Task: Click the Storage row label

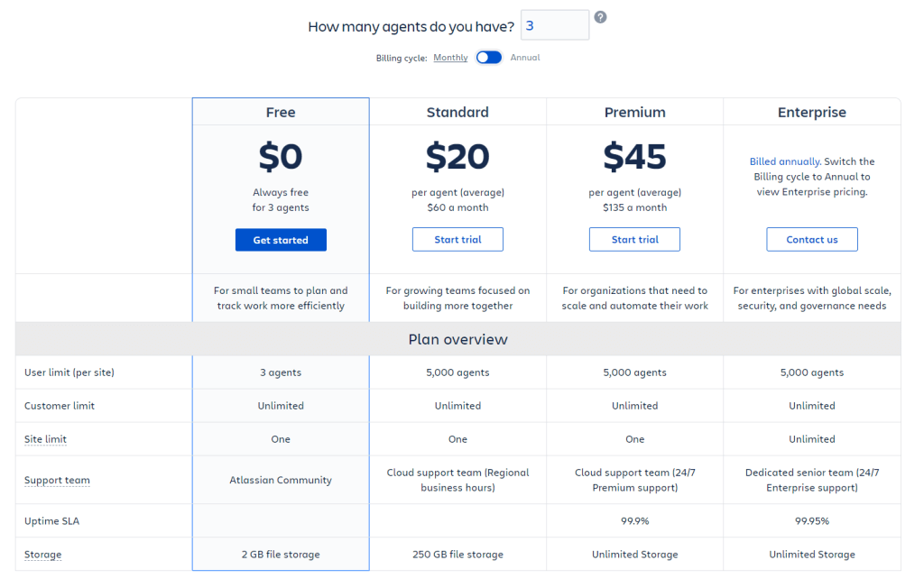Action: (42, 555)
